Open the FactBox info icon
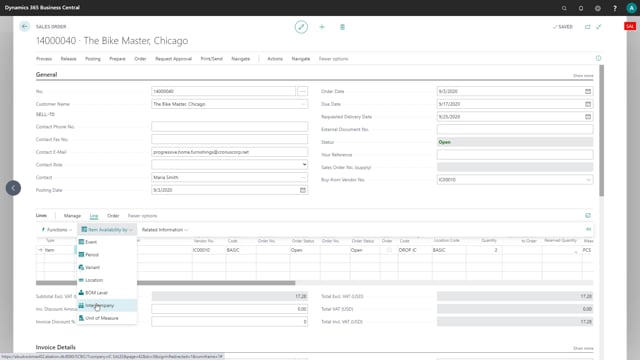 [x=598, y=58]
